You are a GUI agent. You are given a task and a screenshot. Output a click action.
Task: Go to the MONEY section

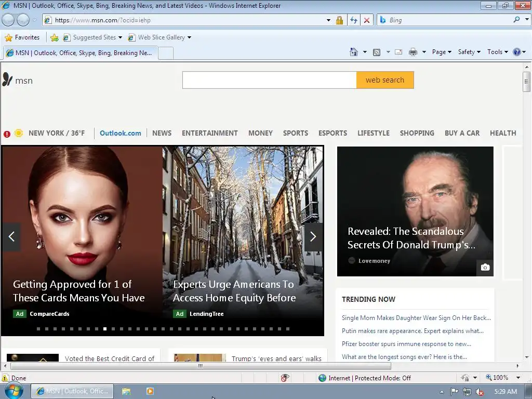tap(261, 133)
